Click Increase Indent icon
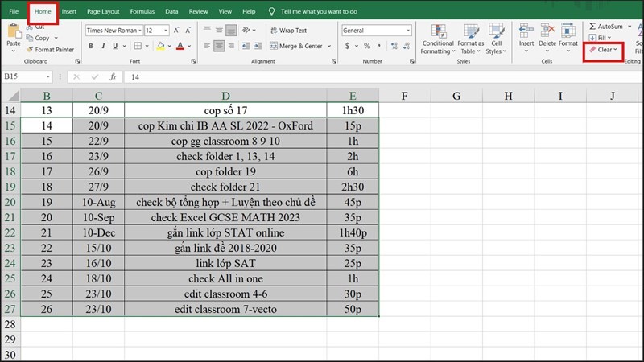 (258, 46)
